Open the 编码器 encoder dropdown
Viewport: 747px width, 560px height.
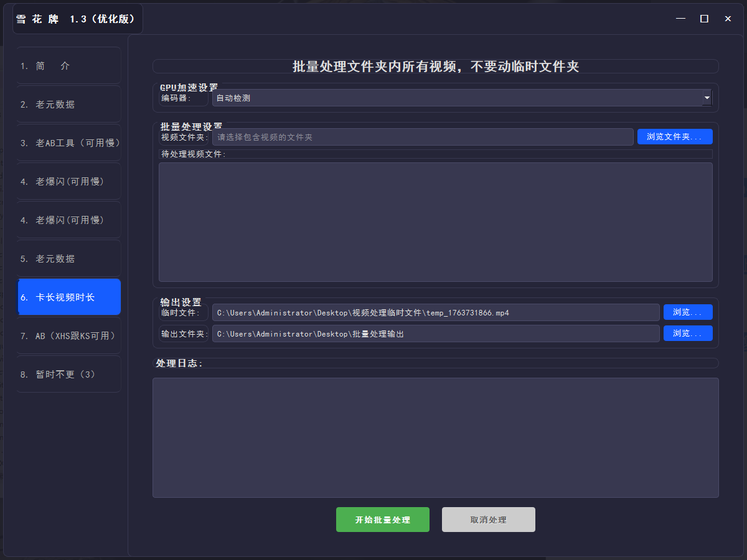click(x=461, y=98)
